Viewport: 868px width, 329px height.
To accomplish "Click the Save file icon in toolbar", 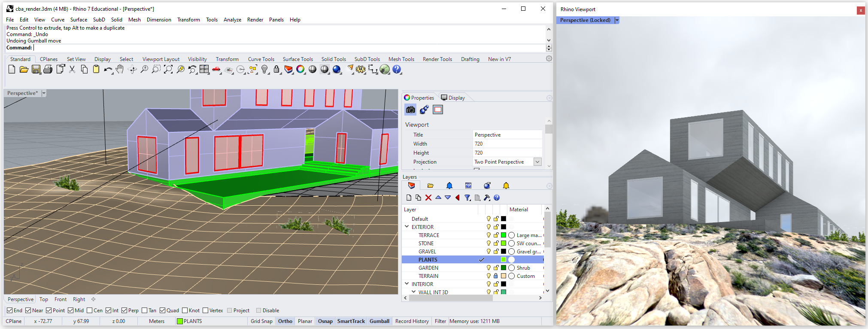I will pos(36,70).
